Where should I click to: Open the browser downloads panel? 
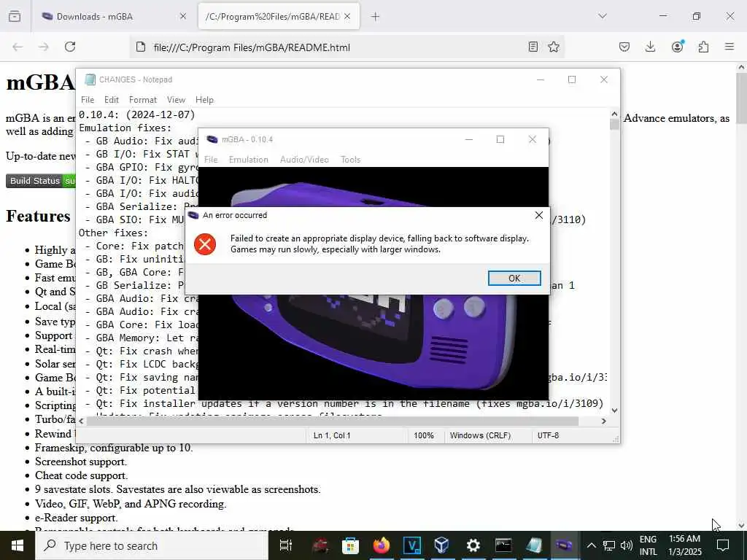coord(650,47)
